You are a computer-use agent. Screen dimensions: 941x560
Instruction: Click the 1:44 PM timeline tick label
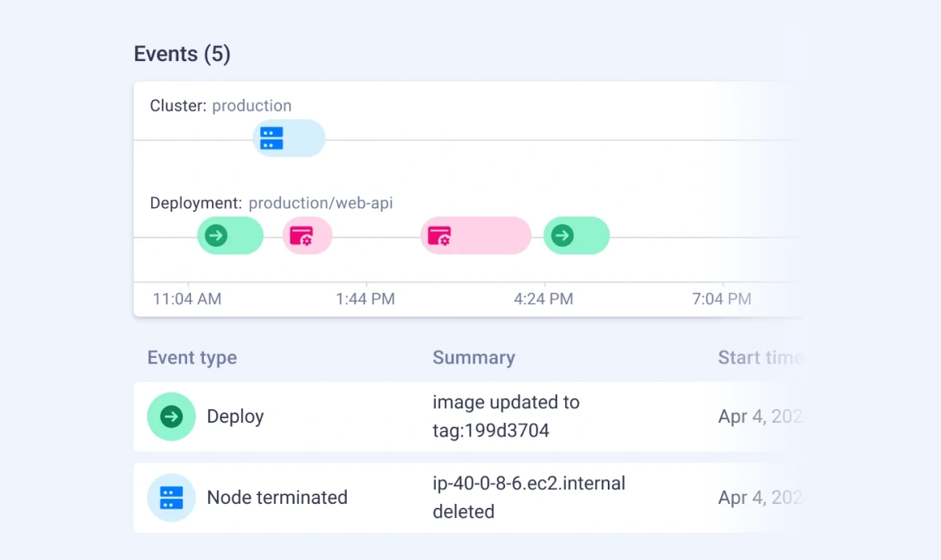pyautogui.click(x=365, y=299)
